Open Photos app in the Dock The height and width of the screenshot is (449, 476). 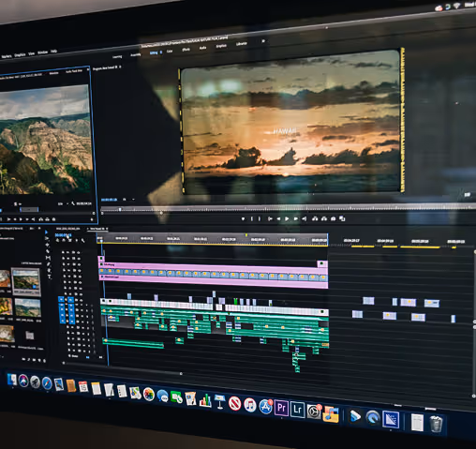149,394
